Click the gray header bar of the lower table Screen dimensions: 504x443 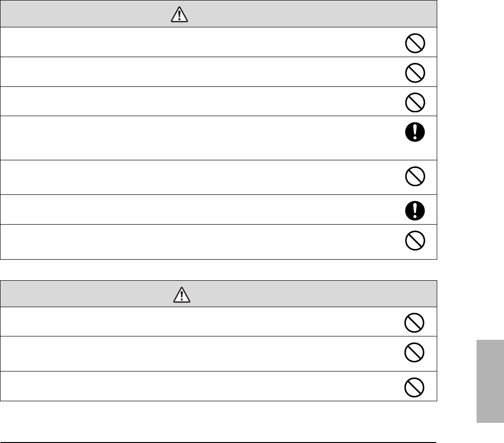pos(288,294)
